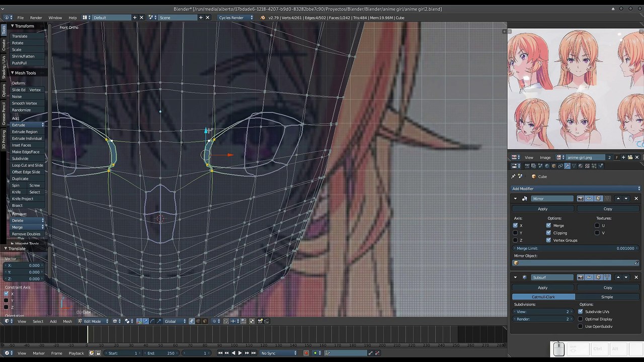
Task: Open the File menu
Action: coord(21,18)
